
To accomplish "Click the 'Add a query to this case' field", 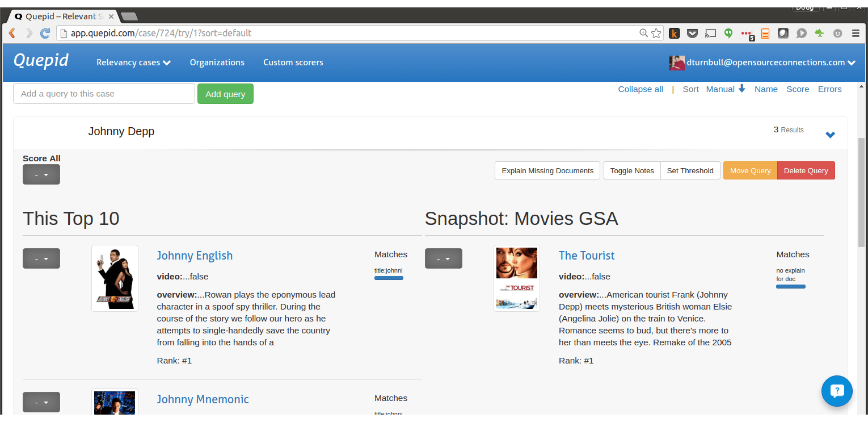I will [x=104, y=94].
